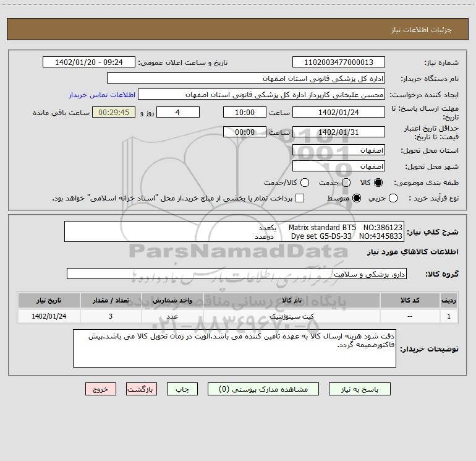Click the تعداد / مقدار column header
Viewport: 476px width, 461px height.
tap(111, 300)
